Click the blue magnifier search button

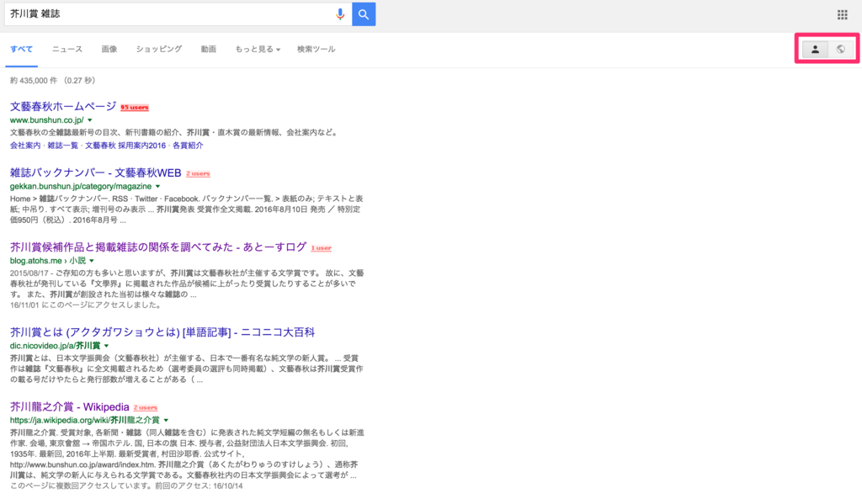coord(364,14)
